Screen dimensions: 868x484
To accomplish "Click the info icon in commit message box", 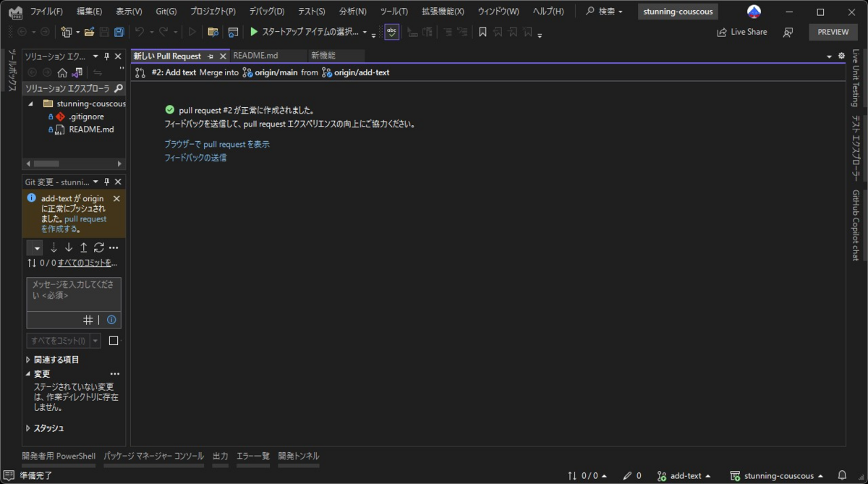I will click(x=111, y=320).
